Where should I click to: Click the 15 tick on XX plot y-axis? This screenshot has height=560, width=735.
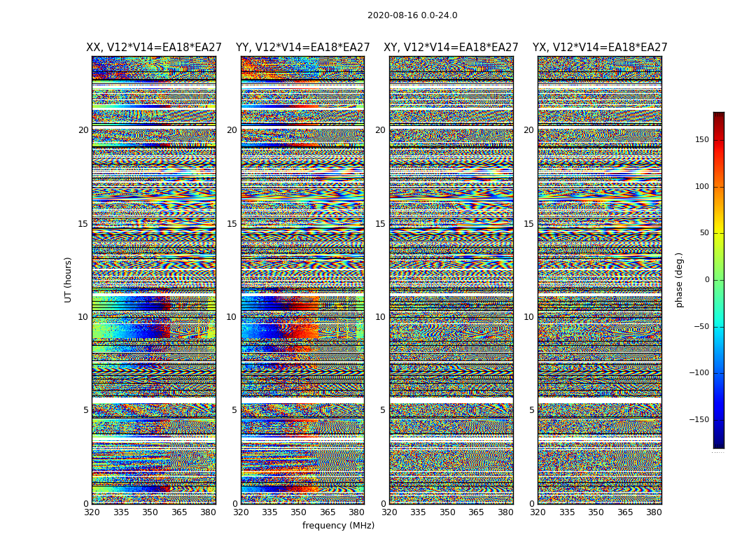(x=83, y=223)
